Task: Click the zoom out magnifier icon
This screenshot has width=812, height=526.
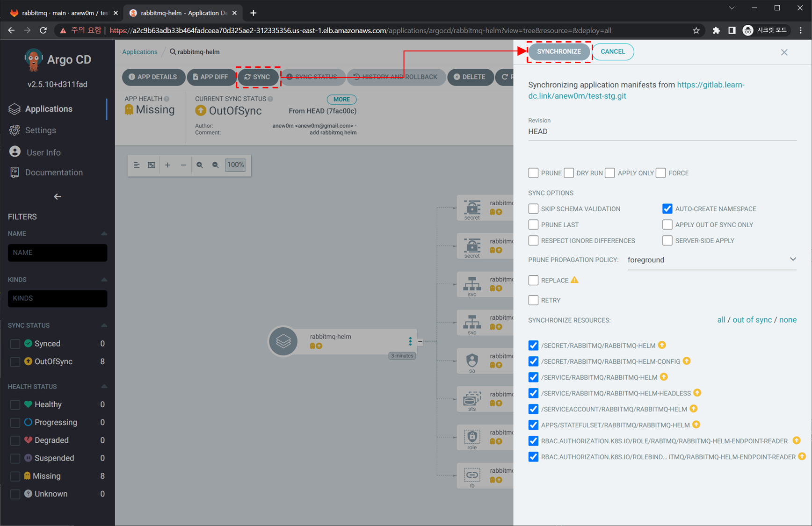Action: [215, 165]
